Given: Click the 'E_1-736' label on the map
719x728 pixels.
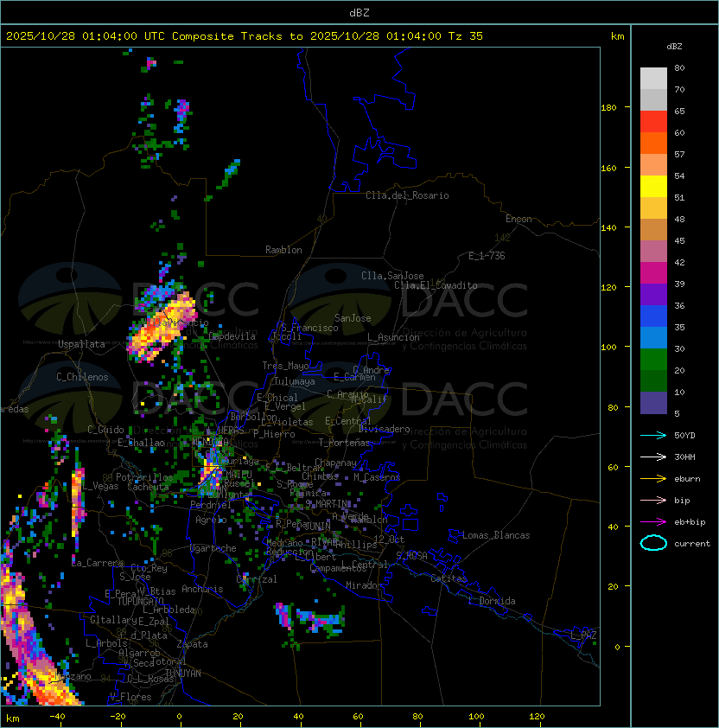Looking at the screenshot, I should 487,256.
